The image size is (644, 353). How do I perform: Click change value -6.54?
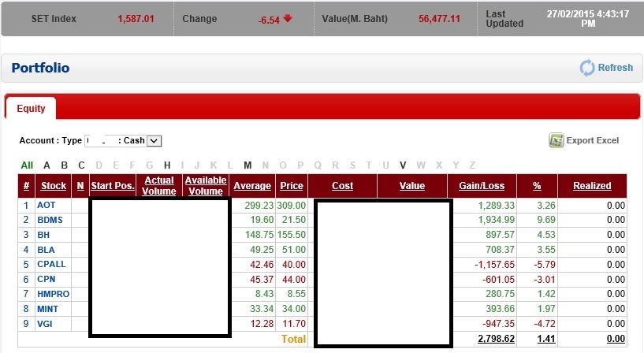coord(269,20)
